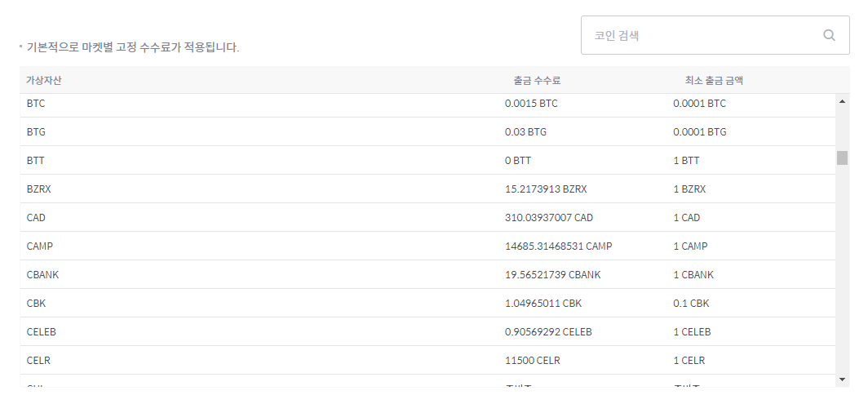Click the 가상자산 column header
Viewport: 868px width, 395px height.
[x=44, y=80]
